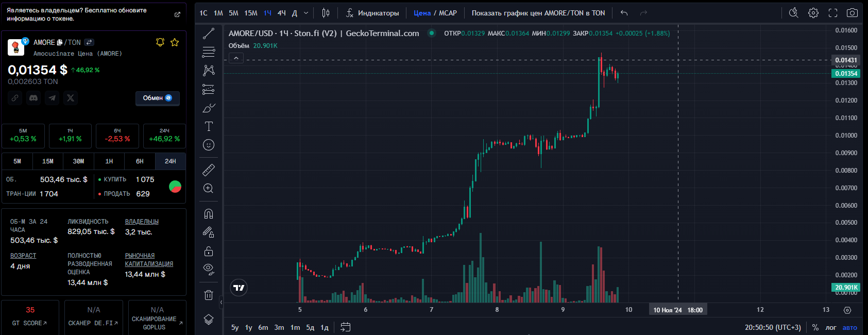
Task: Open chart settings gear
Action: pyautogui.click(x=813, y=13)
